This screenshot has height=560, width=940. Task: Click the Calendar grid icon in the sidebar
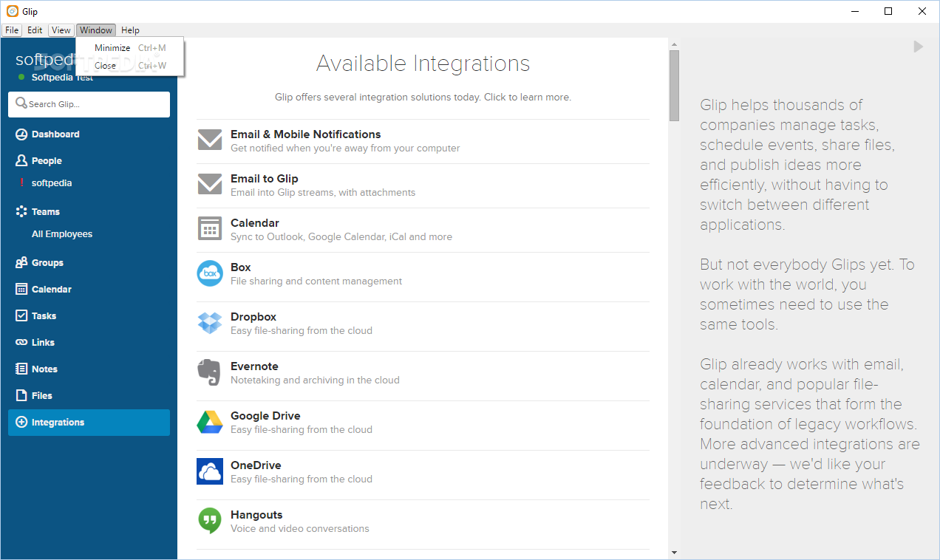click(21, 289)
